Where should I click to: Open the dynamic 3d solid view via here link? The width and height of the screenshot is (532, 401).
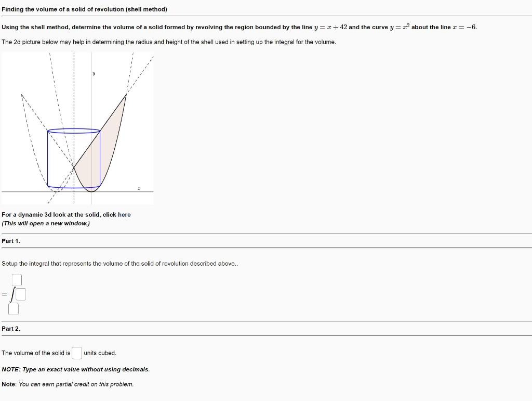coord(126,214)
